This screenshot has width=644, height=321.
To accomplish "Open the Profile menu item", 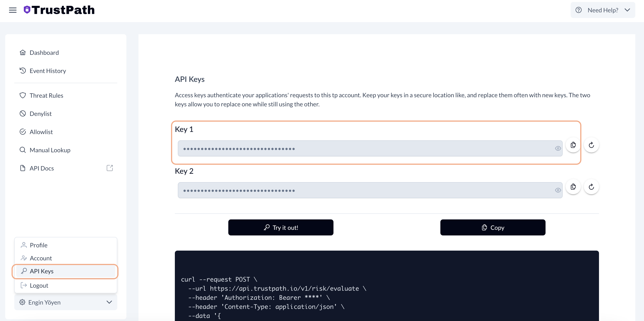I will click(x=38, y=245).
